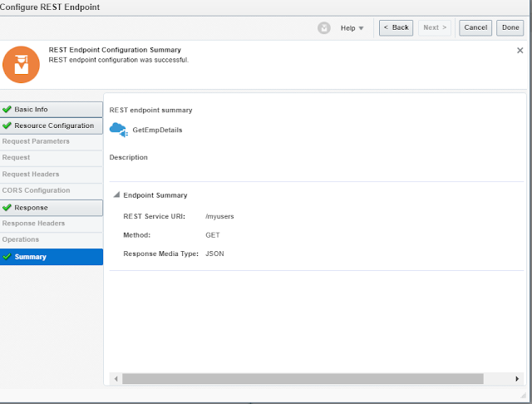The image size is (532, 404).
Task: Open the Basic Info step
Action: point(52,110)
